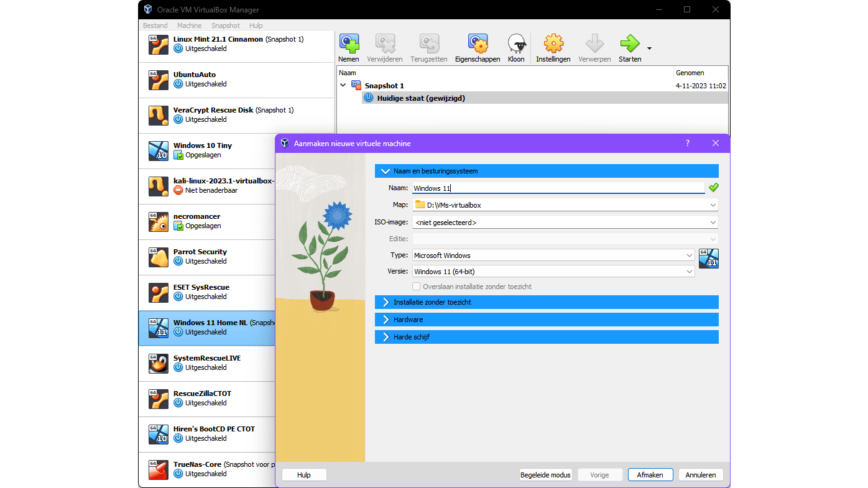Click the Afmaken button
Viewport: 868px width, 488px height.
(650, 475)
